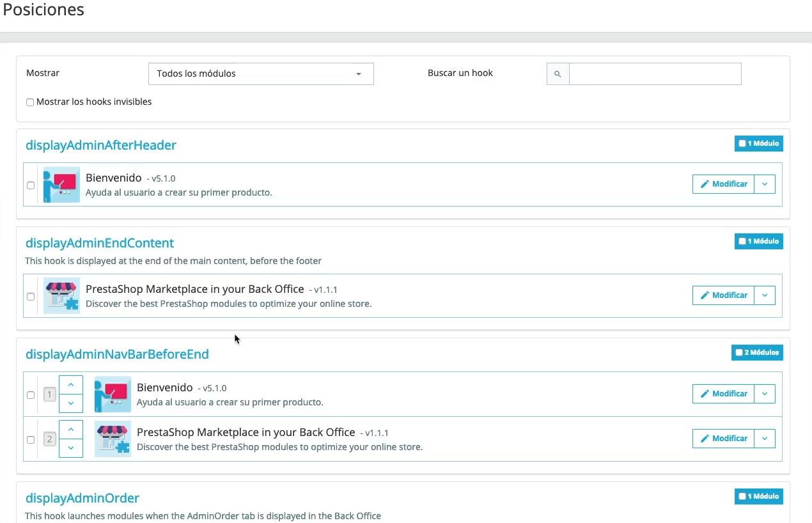
Task: Open the displayAdminNavBarBeforeEnd hook link
Action: point(117,354)
